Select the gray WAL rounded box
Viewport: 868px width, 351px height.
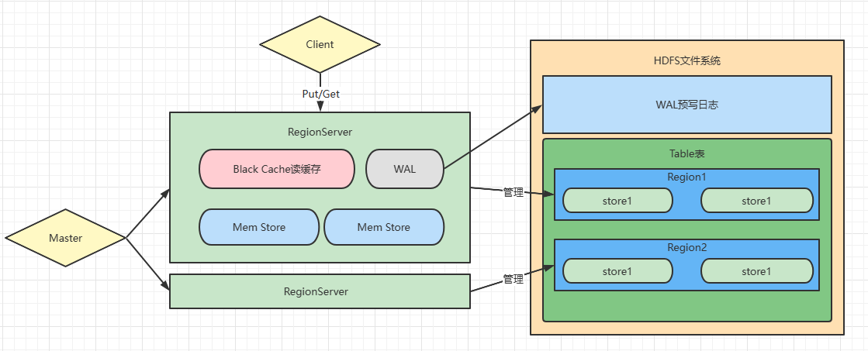405,169
